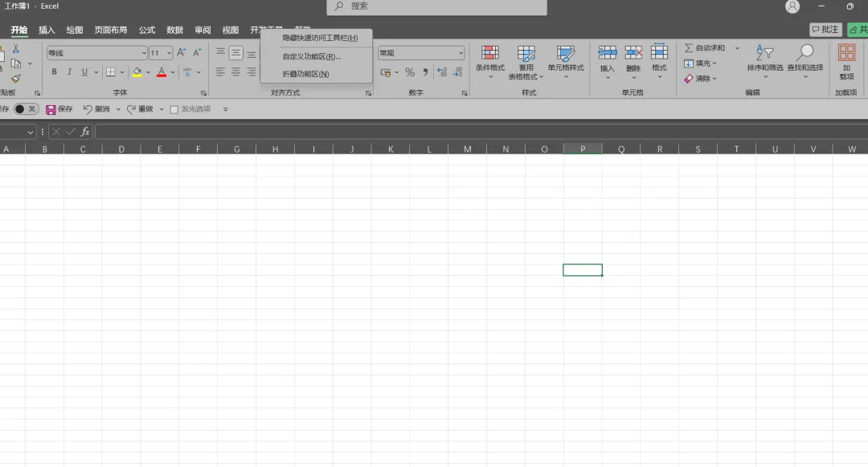The height and width of the screenshot is (467, 868).
Task: Open 套用表格格式 table format gallery
Action: 526,62
